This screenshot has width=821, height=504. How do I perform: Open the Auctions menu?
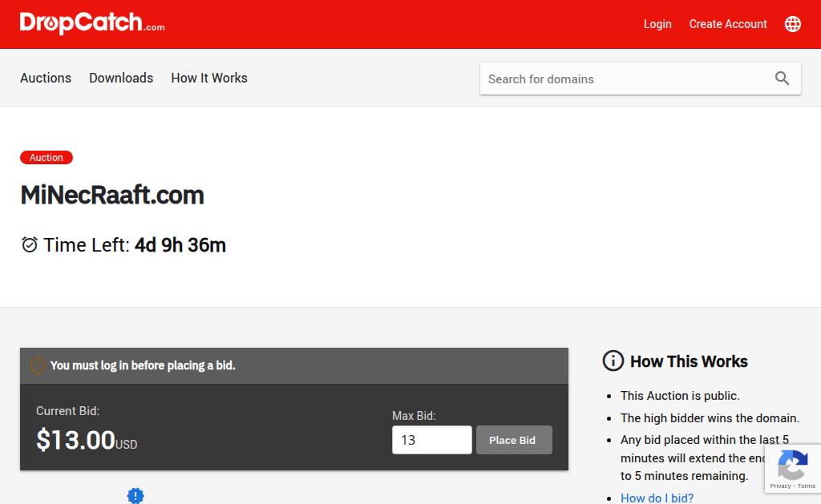(46, 78)
